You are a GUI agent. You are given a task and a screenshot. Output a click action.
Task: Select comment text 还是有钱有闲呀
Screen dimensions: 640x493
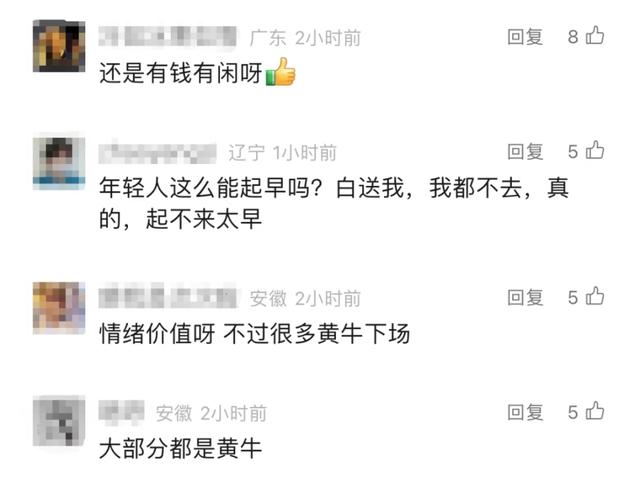coord(180,74)
